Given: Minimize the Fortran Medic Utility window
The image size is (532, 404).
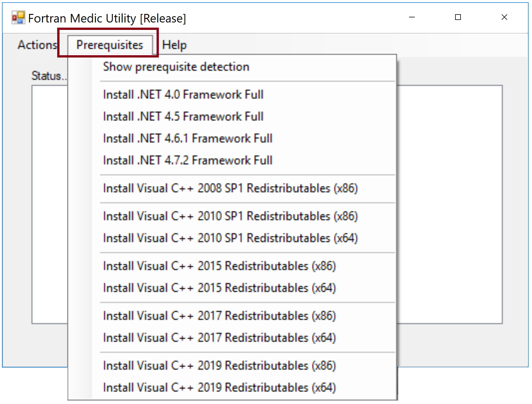Looking at the screenshot, I should point(412,17).
